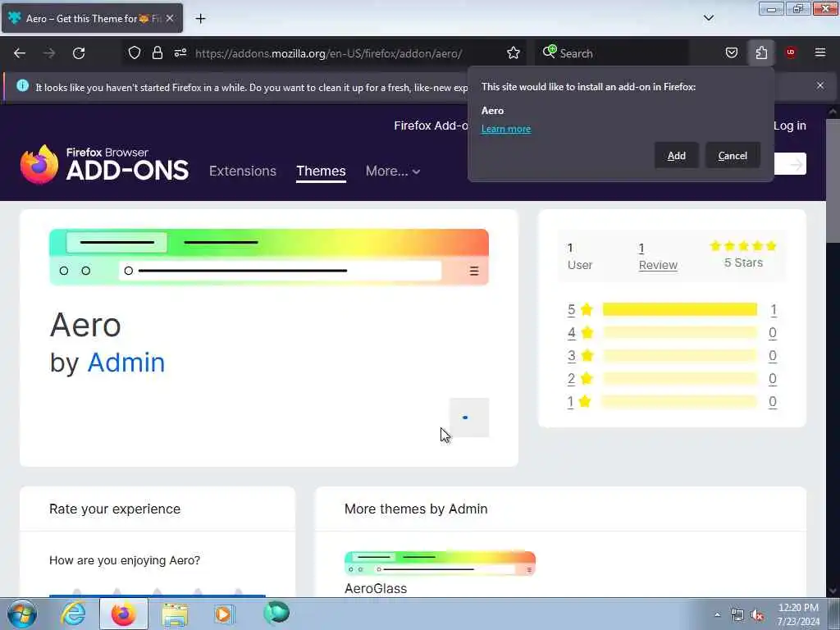Open Themes section

coord(321,171)
